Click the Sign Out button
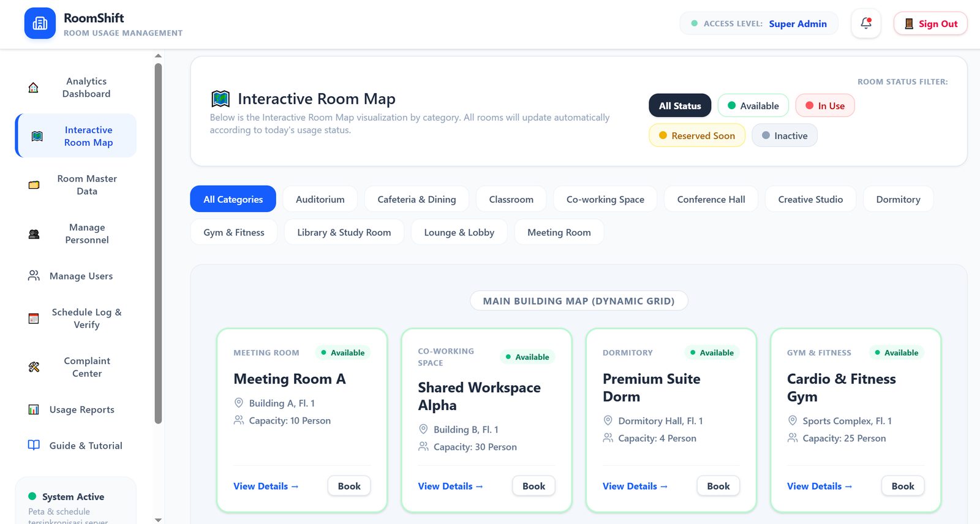This screenshot has width=980, height=524. click(930, 23)
